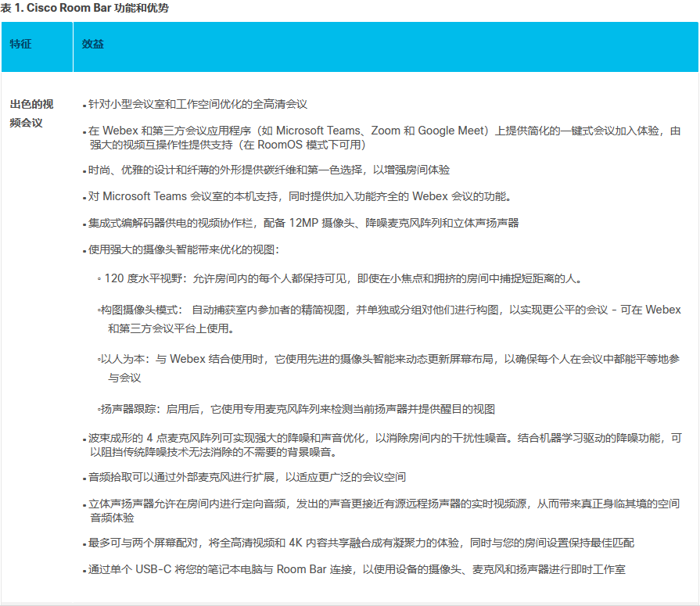Click the bullet '对 Microsoft Teams 会议室的本机支持'
700x606 pixels.
tap(300, 196)
